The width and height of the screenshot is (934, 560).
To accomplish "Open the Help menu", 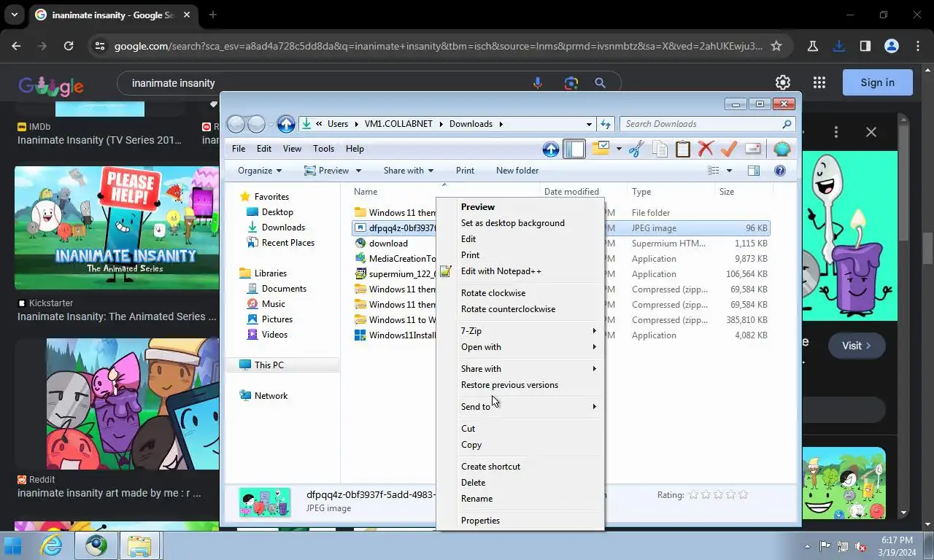I will point(355,149).
